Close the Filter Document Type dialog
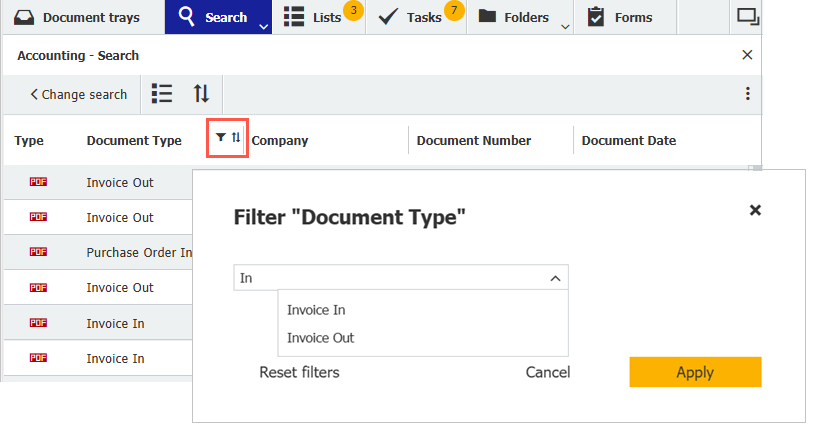 pyautogui.click(x=755, y=210)
